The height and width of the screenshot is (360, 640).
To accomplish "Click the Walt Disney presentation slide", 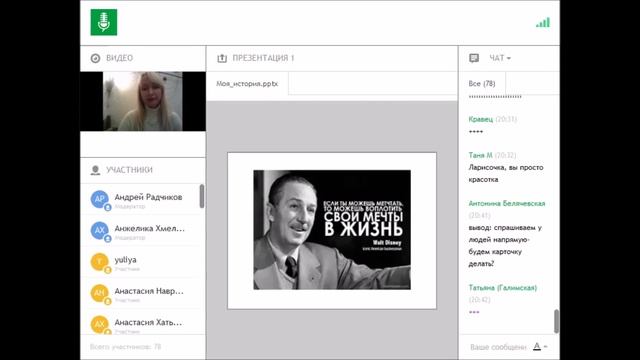I will [x=332, y=231].
